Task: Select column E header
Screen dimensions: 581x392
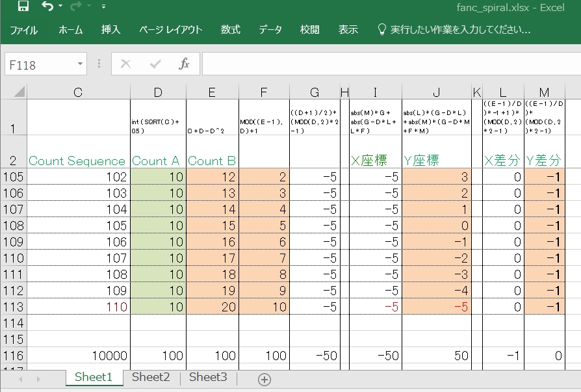Action: (213, 92)
